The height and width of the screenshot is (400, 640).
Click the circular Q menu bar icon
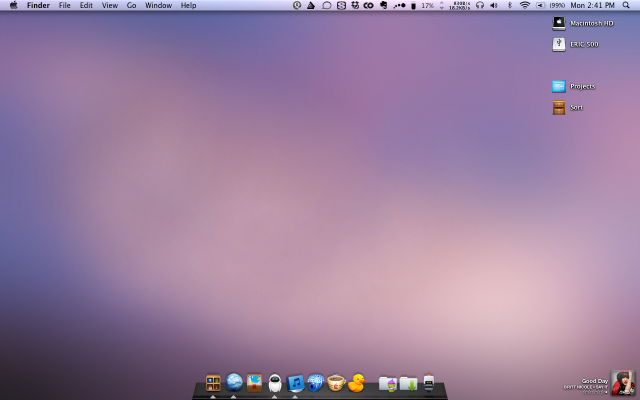[297, 5]
